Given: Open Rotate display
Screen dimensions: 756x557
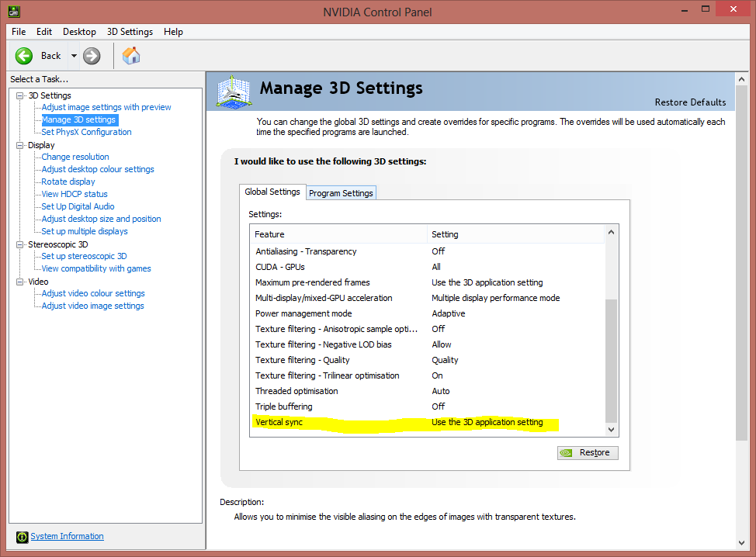Looking at the screenshot, I should click(68, 182).
